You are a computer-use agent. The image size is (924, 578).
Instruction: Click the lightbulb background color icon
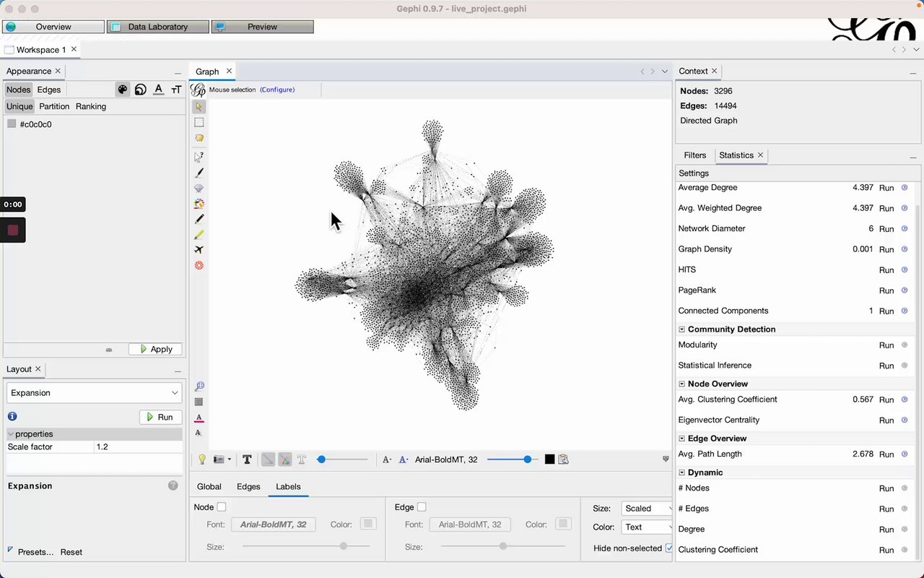pos(202,460)
